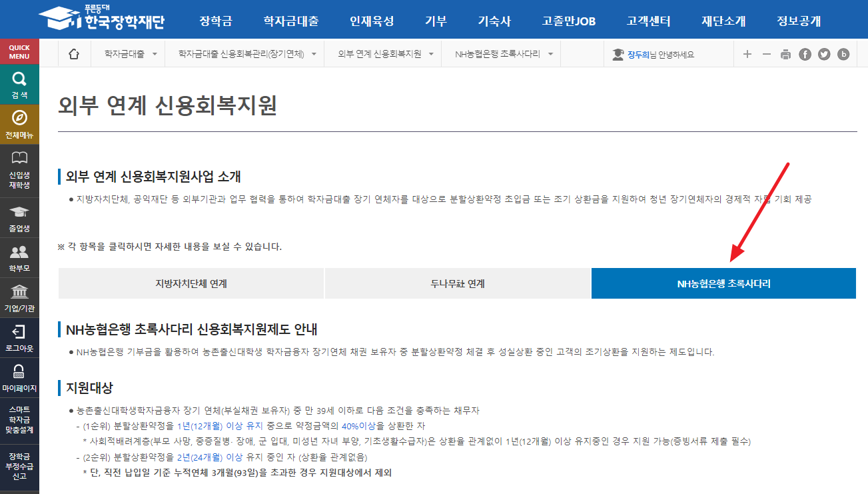Open 스마트 학자금 맞춤설계
This screenshot has height=494, width=868.
[x=19, y=421]
